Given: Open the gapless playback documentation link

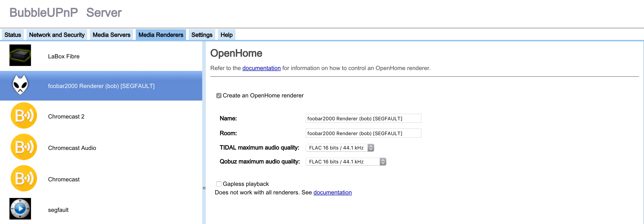Looking at the screenshot, I should coord(333,193).
